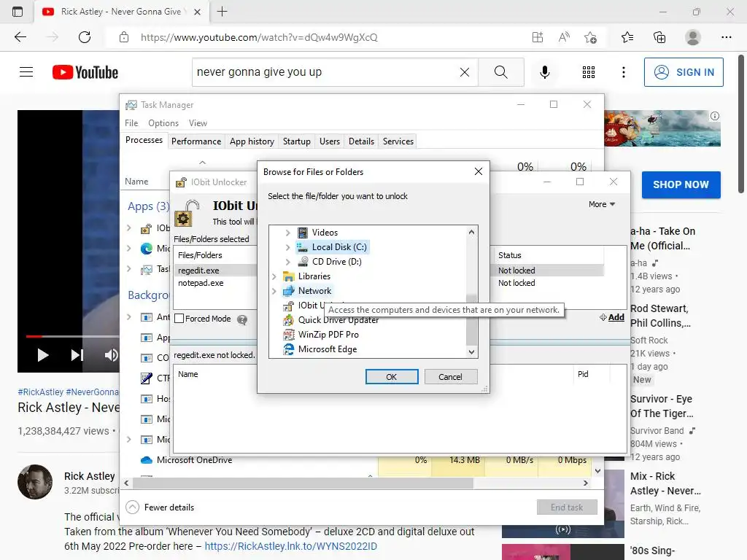Click the YouTube hamburger menu icon
Screen dimensions: 747x560
pyautogui.click(x=26, y=72)
